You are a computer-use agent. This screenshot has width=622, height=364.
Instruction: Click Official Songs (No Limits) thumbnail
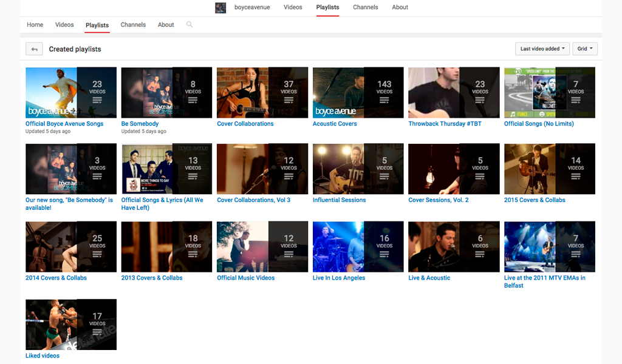coord(549,92)
